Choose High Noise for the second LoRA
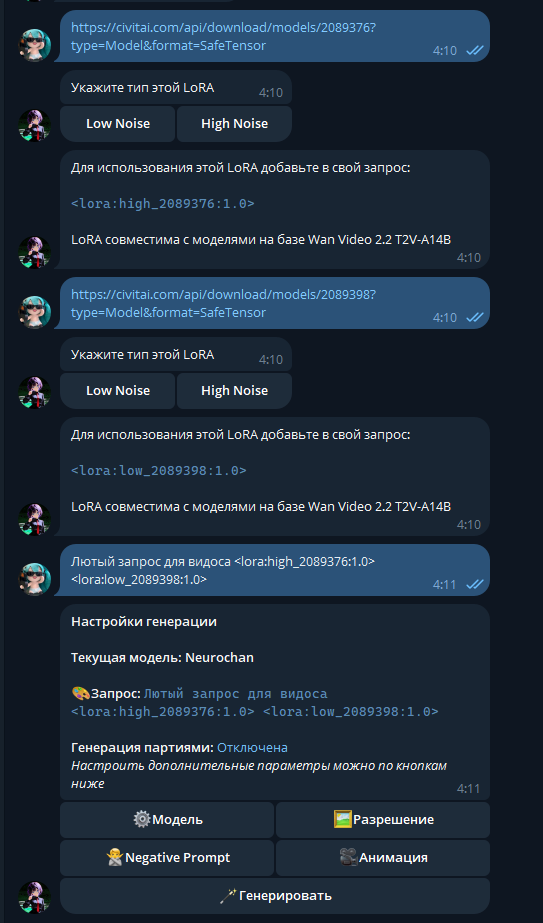This screenshot has height=923, width=543. (x=234, y=390)
